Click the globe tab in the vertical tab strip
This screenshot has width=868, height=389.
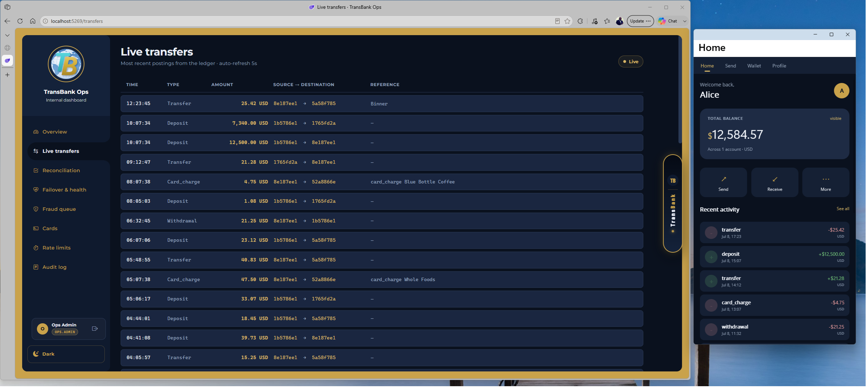coord(7,48)
